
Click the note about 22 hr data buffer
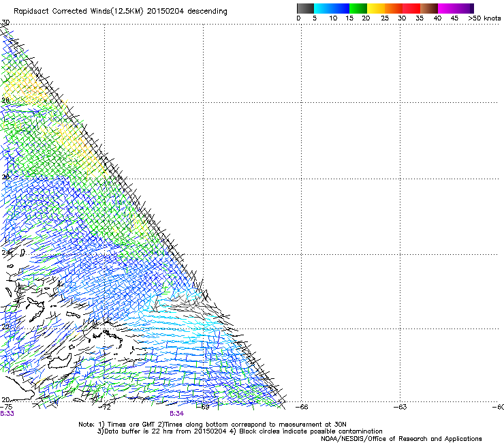(162, 431)
